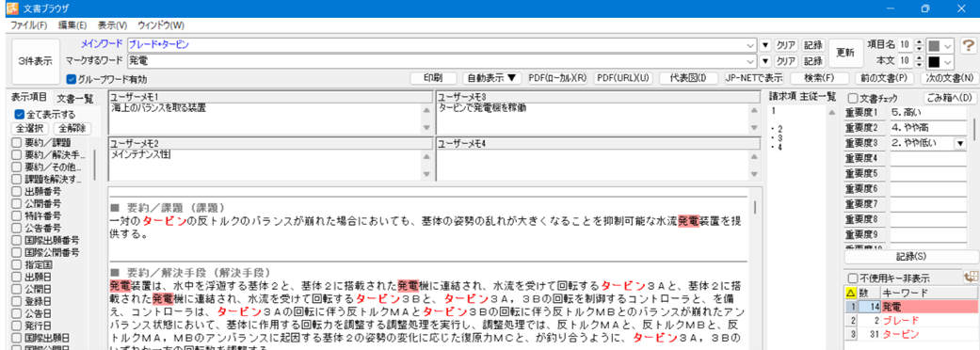The height and width of the screenshot is (350, 980).
Task: Switch to the 表示項目 tab
Action: [29, 98]
